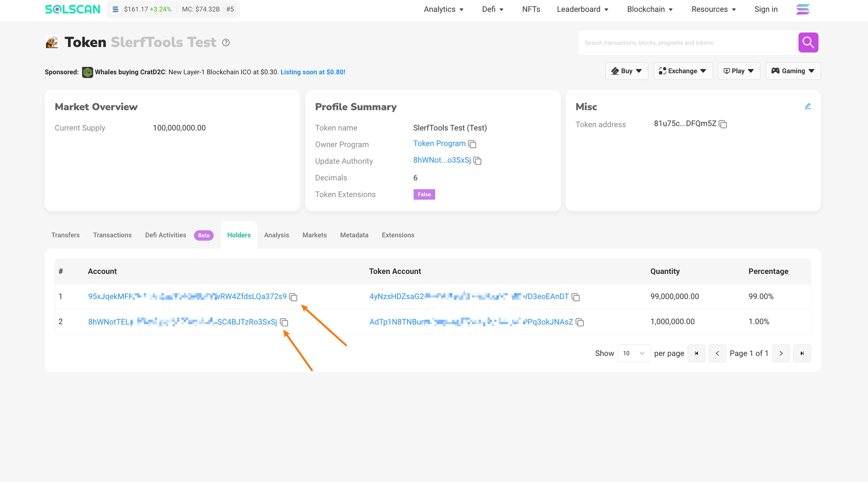Expand the Buy dropdown

point(627,71)
